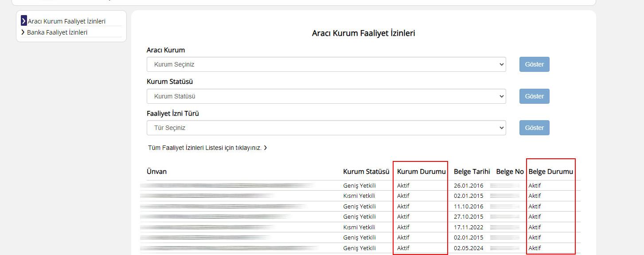Open the Tüm Faaliyet İzinleri Listesi link
644x255 pixels.
(x=205, y=148)
